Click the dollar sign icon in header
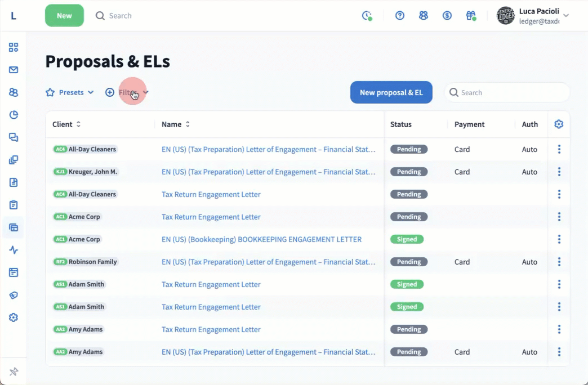Image resolution: width=588 pixels, height=385 pixels. tap(447, 16)
